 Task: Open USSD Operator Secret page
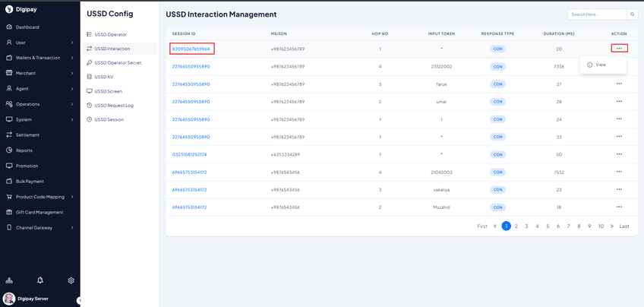[x=119, y=63]
